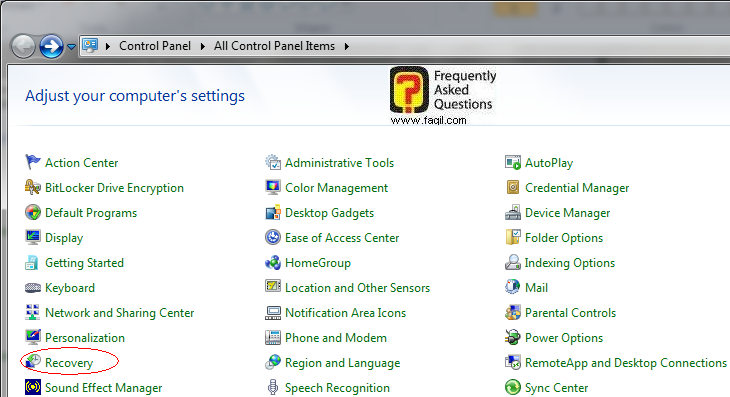Screen dimensions: 730x397
Task: Open the Desktop Gadgets link
Action: pyautogui.click(x=329, y=213)
